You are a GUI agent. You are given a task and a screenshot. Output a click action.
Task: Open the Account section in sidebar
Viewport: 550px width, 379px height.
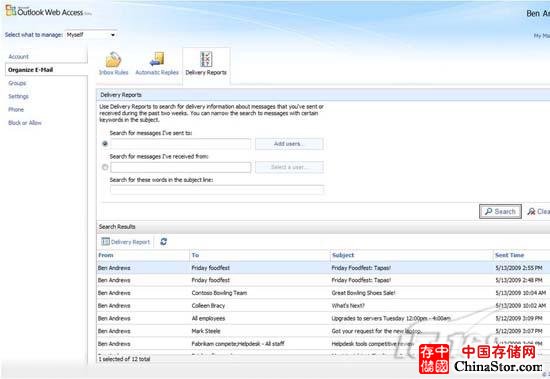(18, 56)
